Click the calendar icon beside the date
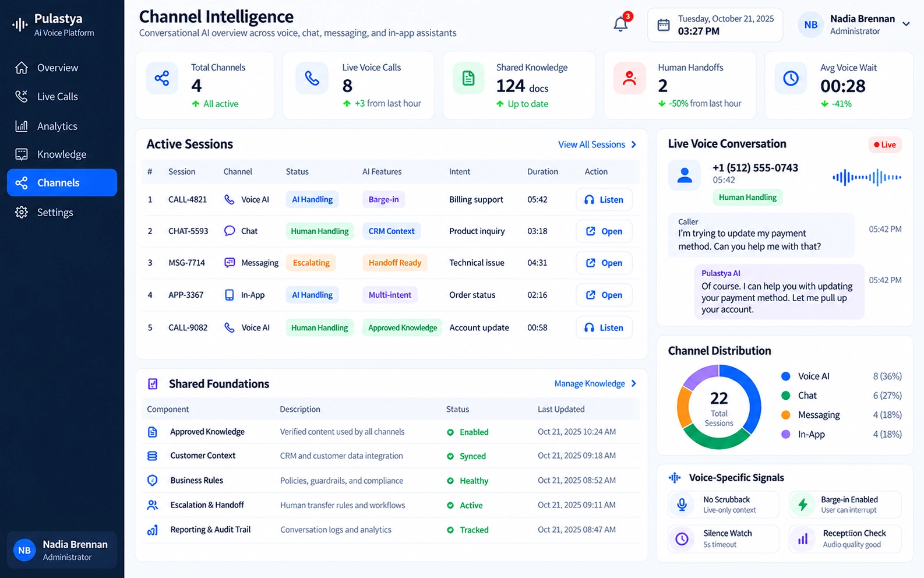Image resolution: width=924 pixels, height=578 pixels. 664,25
